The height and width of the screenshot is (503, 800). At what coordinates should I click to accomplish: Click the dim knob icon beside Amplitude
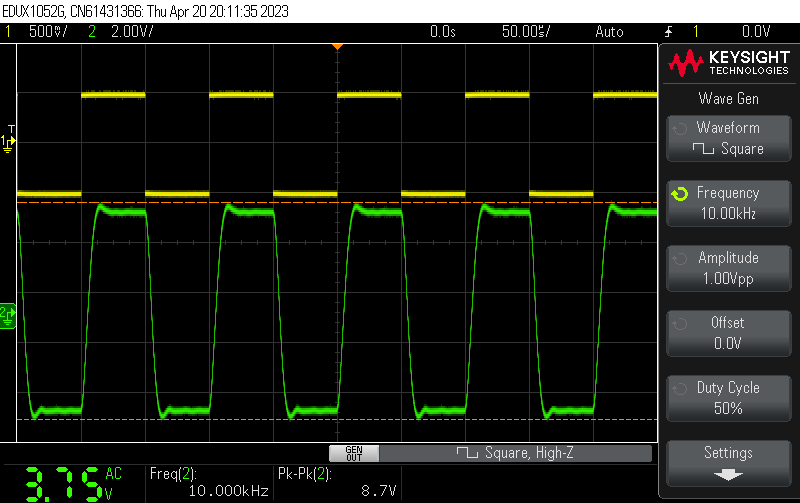tap(680, 259)
